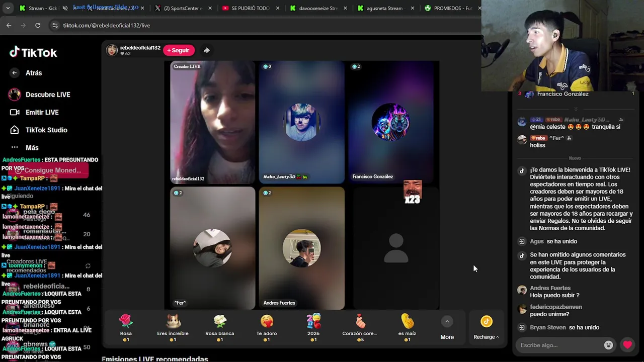Click Emisiones LIVE recomendadas heading

click(x=154, y=359)
